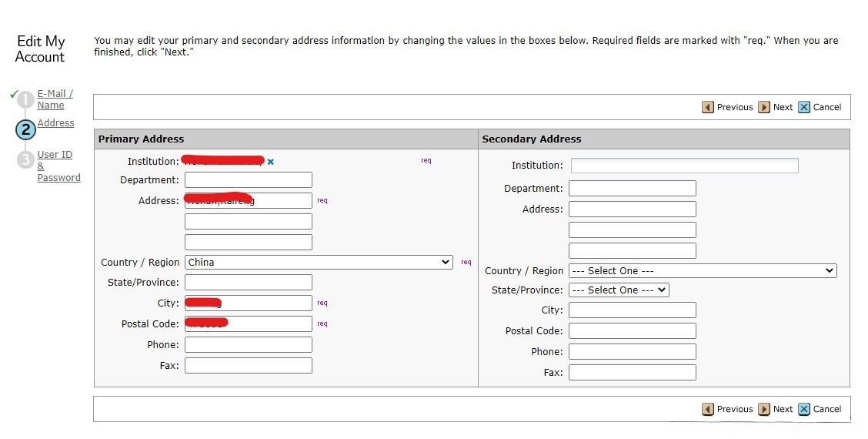Focus the primary Department field
This screenshot has width=868, height=439.
click(x=249, y=180)
